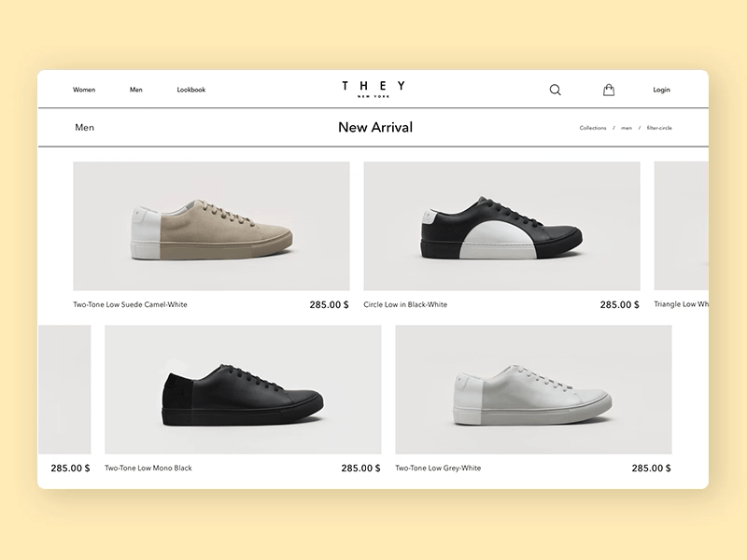Click the New Arrival heading
This screenshot has width=747, height=560.
[374, 128]
